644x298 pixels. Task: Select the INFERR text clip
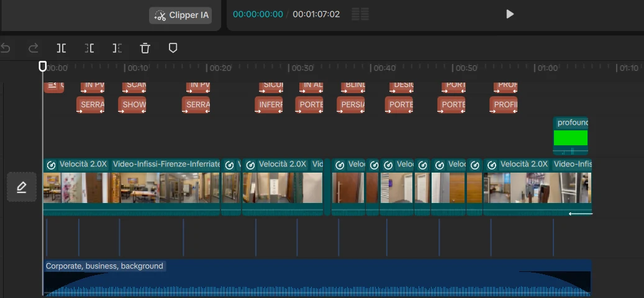(269, 105)
